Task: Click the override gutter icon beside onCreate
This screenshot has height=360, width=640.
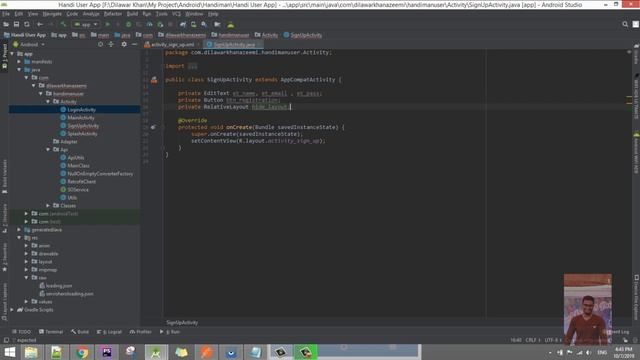Action: [153, 127]
